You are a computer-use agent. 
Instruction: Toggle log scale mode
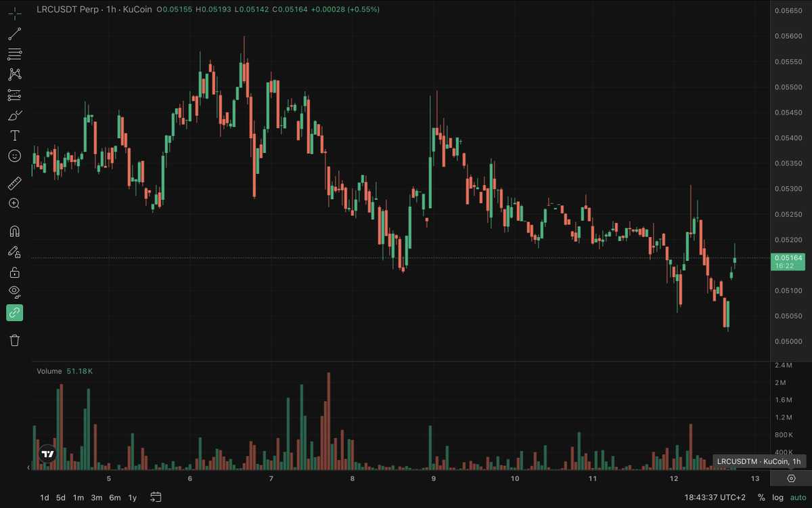click(778, 497)
